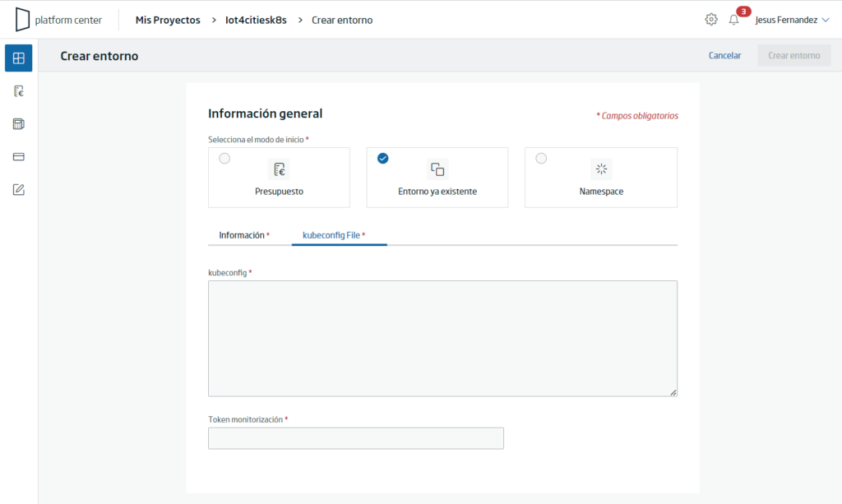842x504 pixels.
Task: Click the copy icon in Entorno ya existente card
Action: click(437, 169)
